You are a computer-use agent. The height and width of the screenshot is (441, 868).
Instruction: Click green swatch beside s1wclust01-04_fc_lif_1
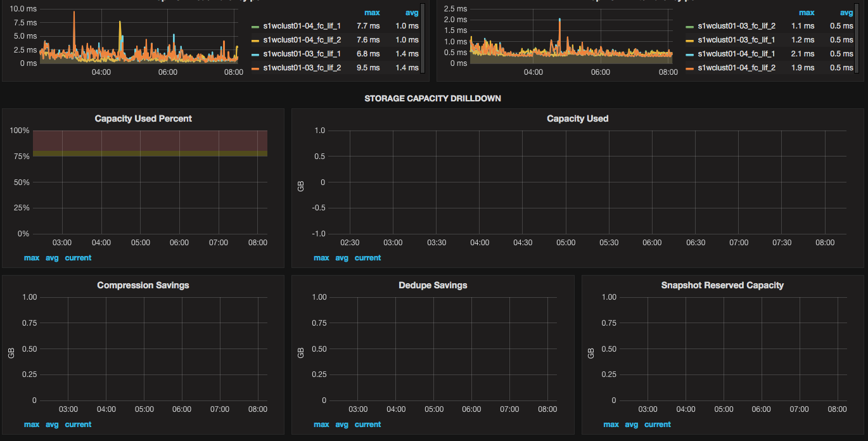coord(255,27)
